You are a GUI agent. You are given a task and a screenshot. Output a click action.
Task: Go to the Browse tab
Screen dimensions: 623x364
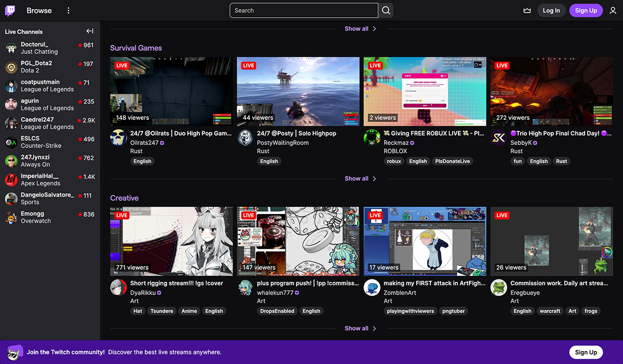(39, 10)
